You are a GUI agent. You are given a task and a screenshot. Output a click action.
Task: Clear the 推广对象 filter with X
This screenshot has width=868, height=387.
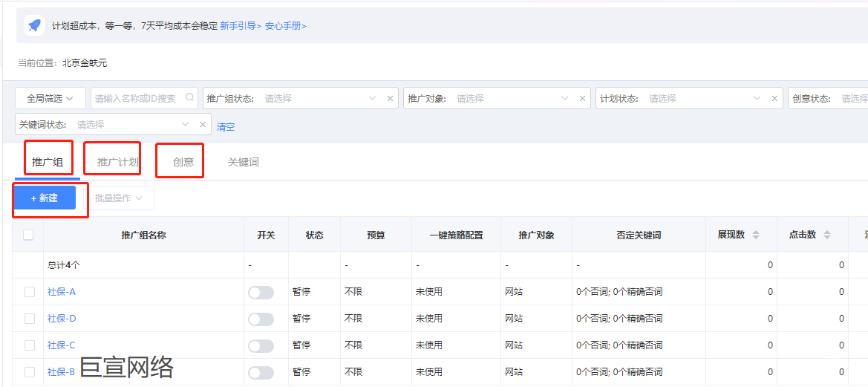[583, 98]
